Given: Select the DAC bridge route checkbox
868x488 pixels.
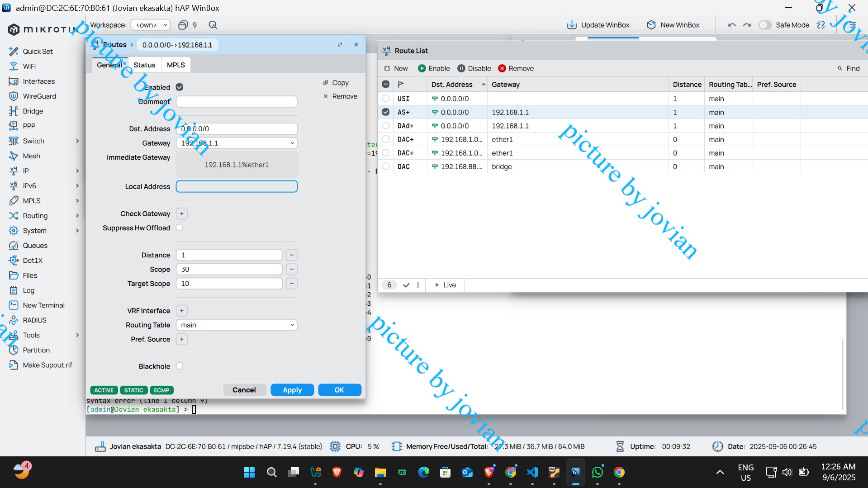Looking at the screenshot, I should 386,166.
